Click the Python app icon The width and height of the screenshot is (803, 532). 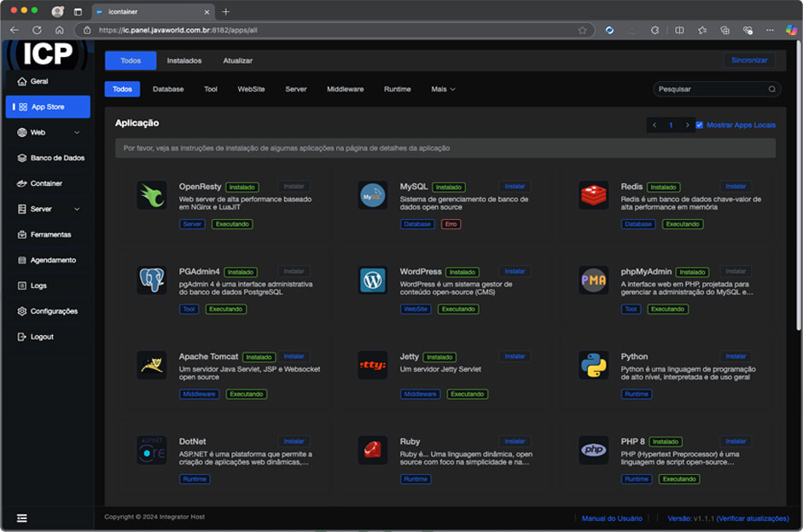click(593, 365)
